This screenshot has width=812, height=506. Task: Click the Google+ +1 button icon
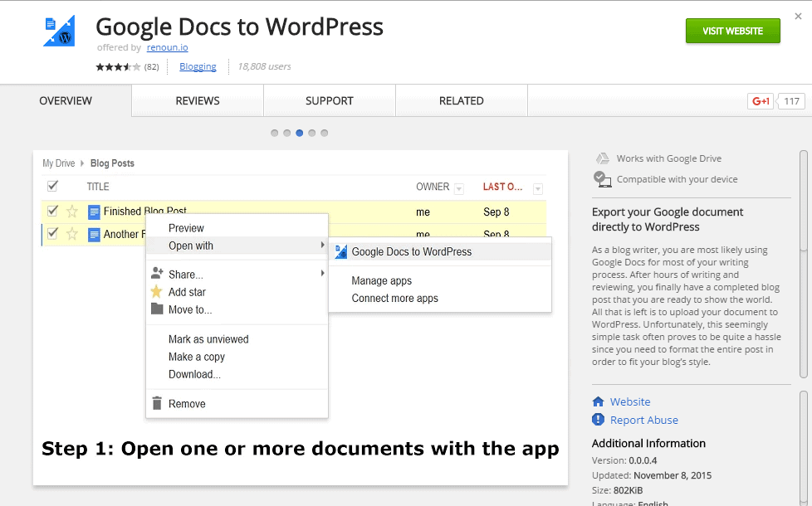(761, 101)
